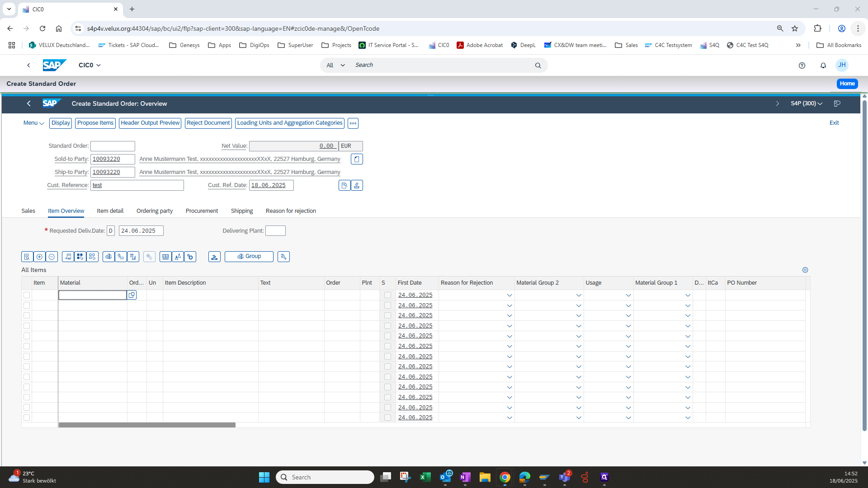Open the CIC0 app title dropdown
The width and height of the screenshot is (868, 488).
click(x=90, y=65)
